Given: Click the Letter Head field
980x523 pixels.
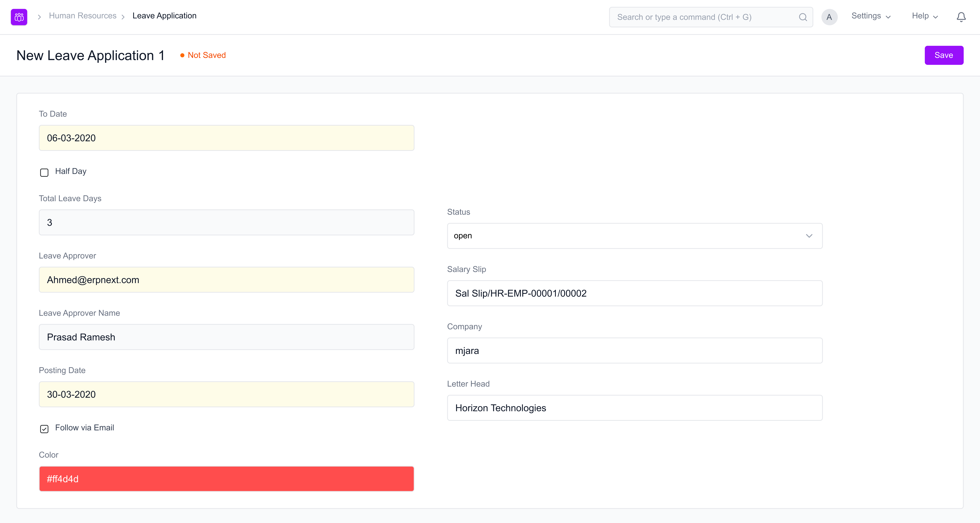Looking at the screenshot, I should (x=635, y=408).
